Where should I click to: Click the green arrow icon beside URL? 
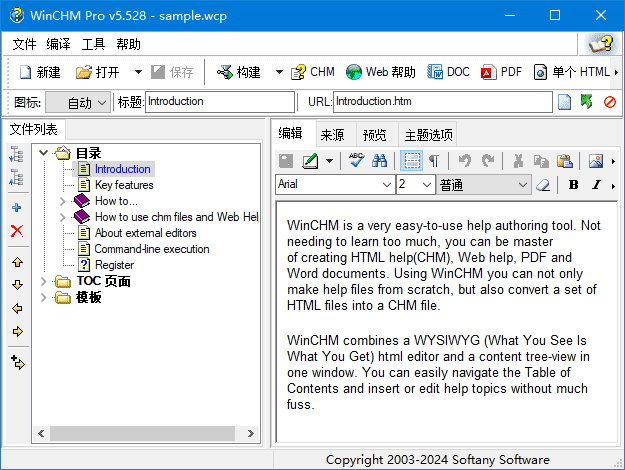587,102
